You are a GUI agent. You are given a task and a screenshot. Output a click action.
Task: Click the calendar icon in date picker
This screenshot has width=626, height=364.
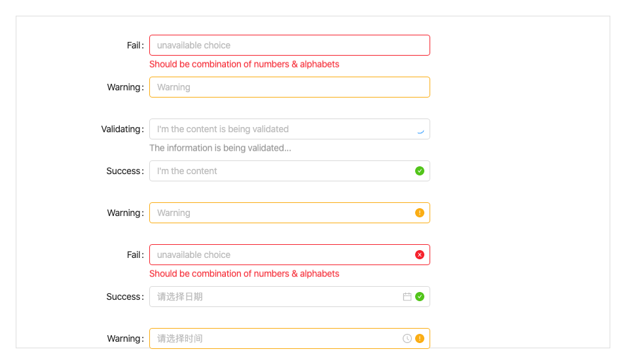tap(407, 297)
